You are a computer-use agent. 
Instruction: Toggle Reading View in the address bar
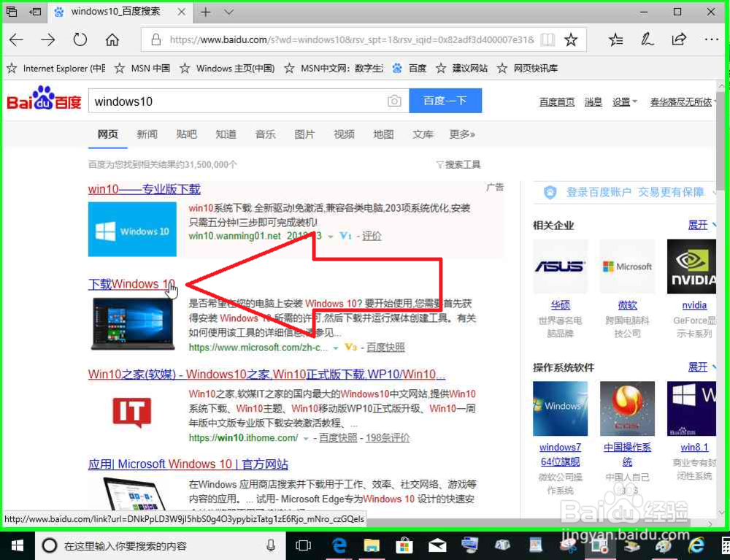pyautogui.click(x=548, y=39)
